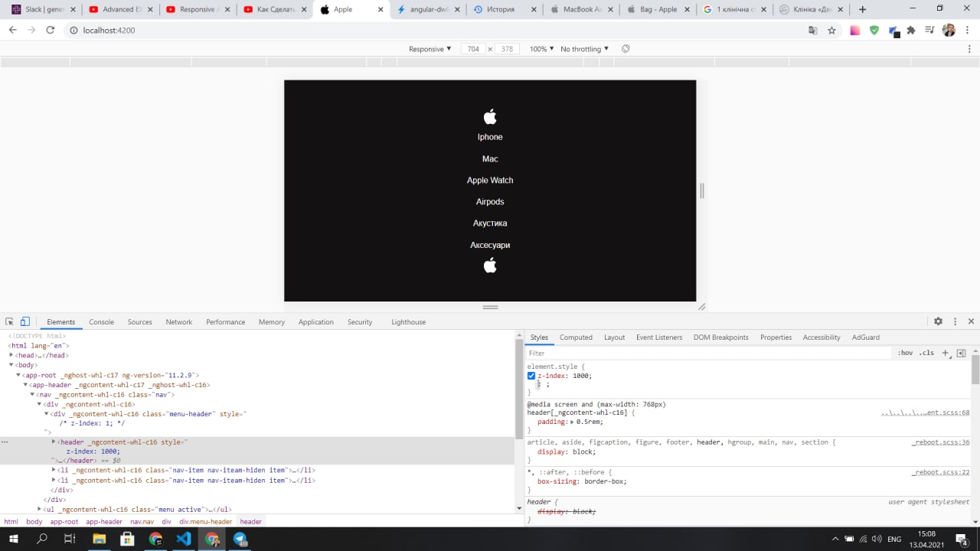980x551 pixels.
Task: Open Windows Start menu
Action: coord(15,539)
